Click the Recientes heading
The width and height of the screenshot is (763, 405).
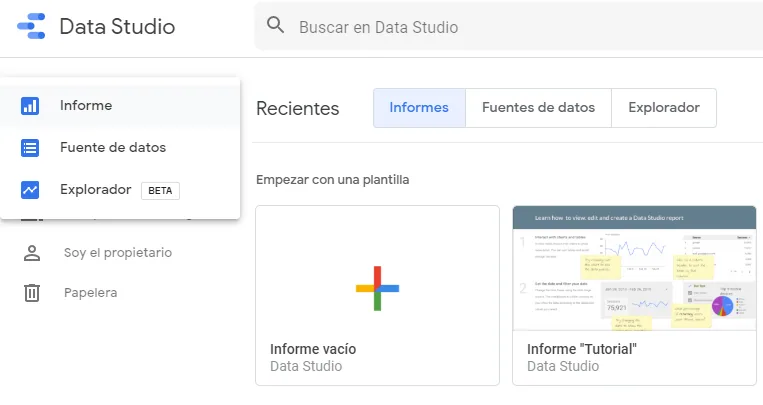[297, 109]
